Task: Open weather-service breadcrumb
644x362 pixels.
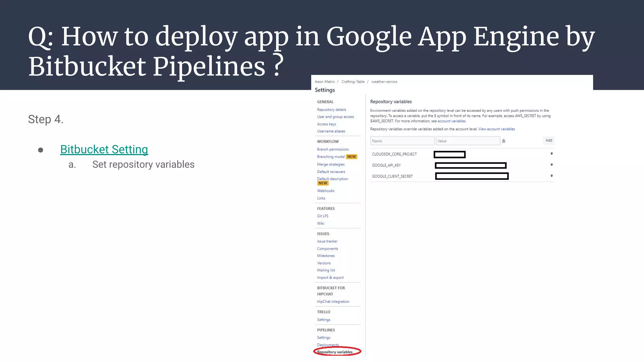Action: [384, 82]
